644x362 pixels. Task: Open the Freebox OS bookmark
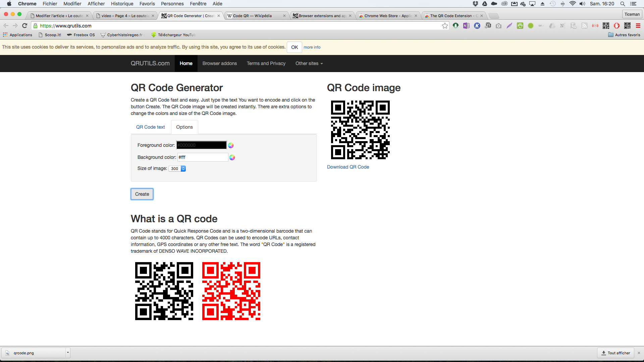(x=81, y=35)
